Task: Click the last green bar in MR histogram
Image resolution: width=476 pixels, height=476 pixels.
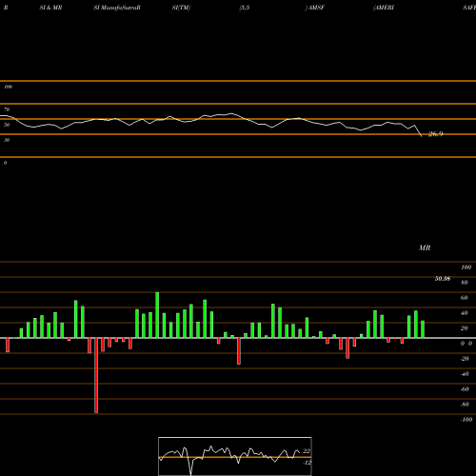Action: pos(423,329)
